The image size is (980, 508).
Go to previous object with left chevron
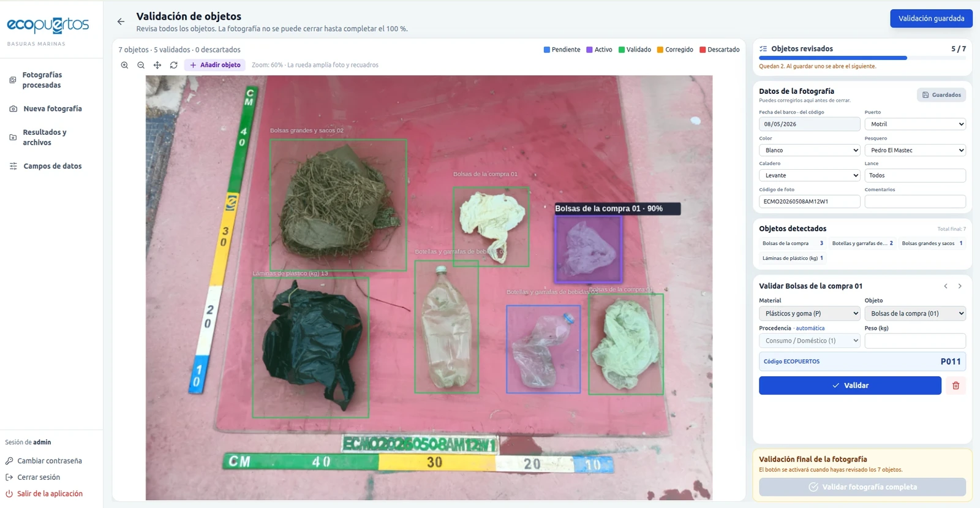pos(946,286)
